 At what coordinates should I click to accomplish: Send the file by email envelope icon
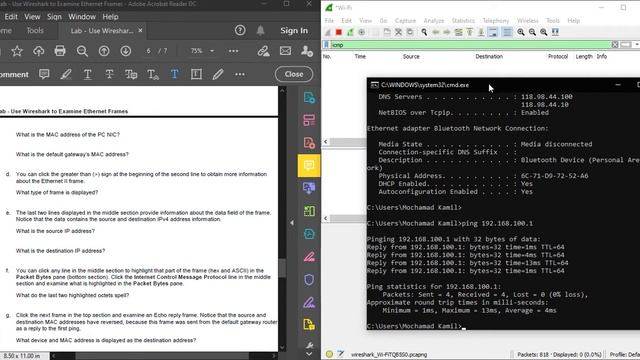click(x=285, y=51)
